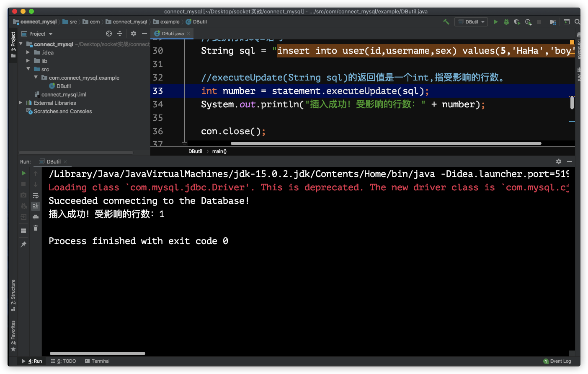Open Project Structure dialog icon
The height and width of the screenshot is (374, 588).
tap(553, 22)
